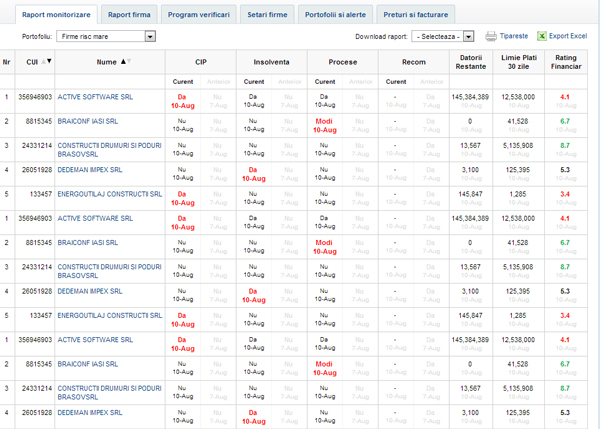Sort Nume column descending with gray arrow

pos(129,61)
